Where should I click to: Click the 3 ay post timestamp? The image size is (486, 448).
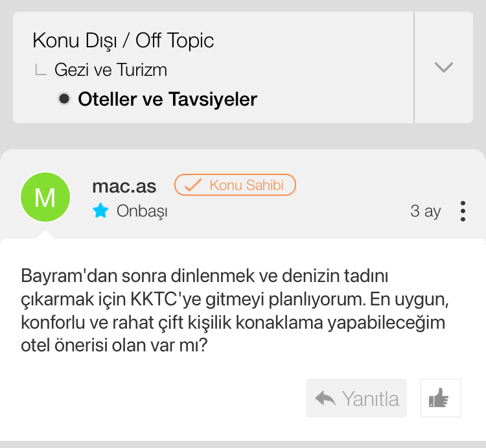coord(425,211)
